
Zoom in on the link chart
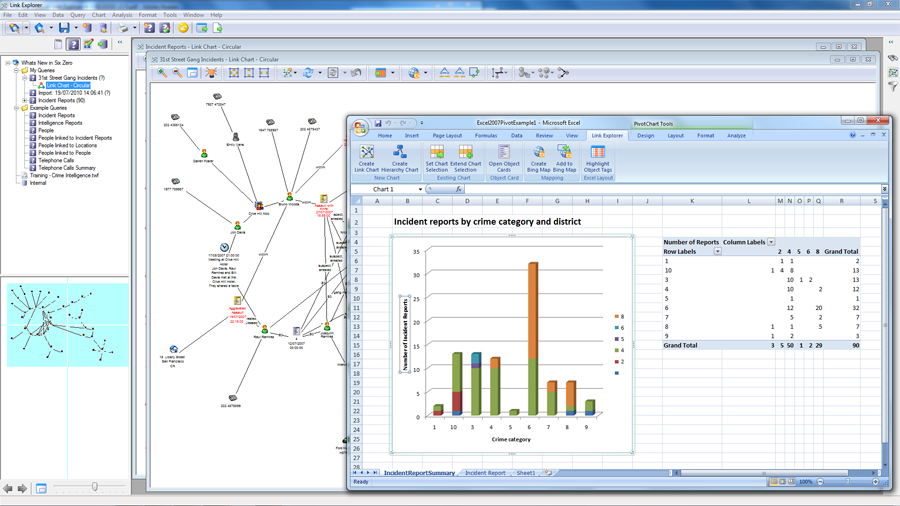coord(162,73)
